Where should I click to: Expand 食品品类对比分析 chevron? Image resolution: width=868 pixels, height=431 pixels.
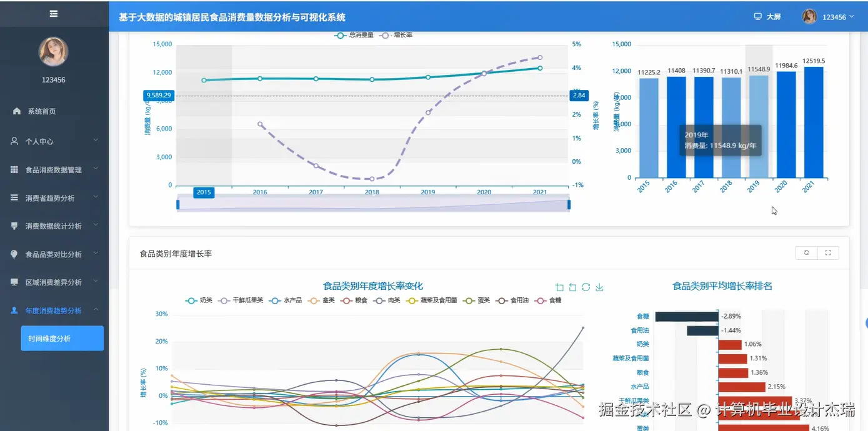click(96, 254)
